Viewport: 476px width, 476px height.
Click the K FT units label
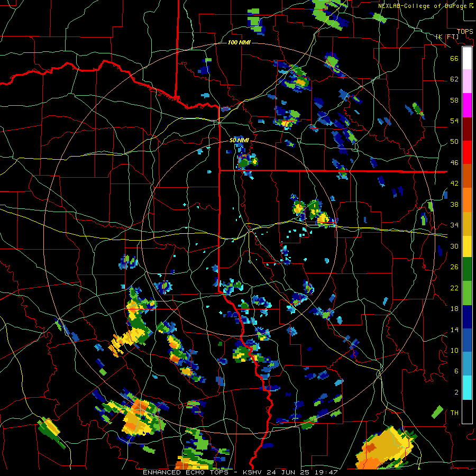pyautogui.click(x=447, y=36)
